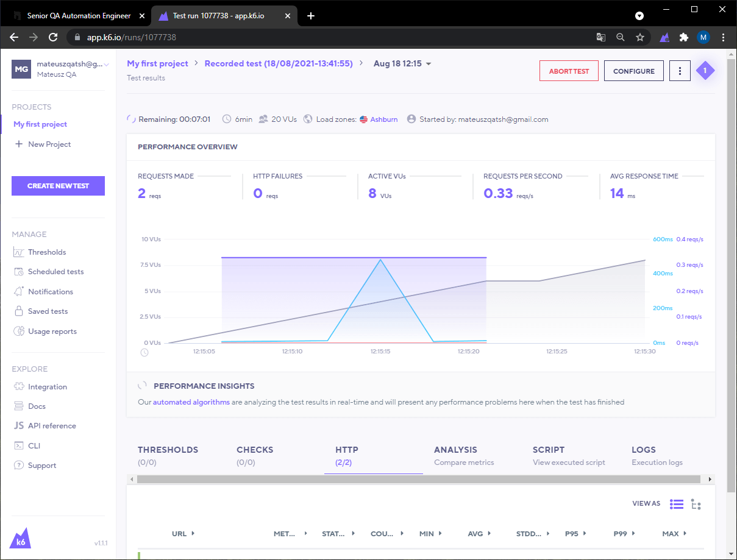737x560 pixels.
Task: Expand MET... column arrow
Action: (306, 534)
